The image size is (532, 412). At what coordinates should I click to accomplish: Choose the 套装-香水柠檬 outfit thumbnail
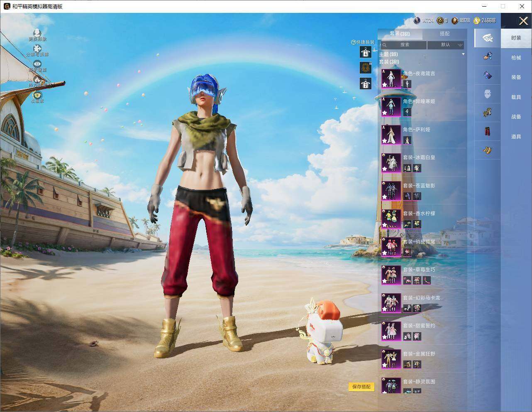tap(391, 219)
